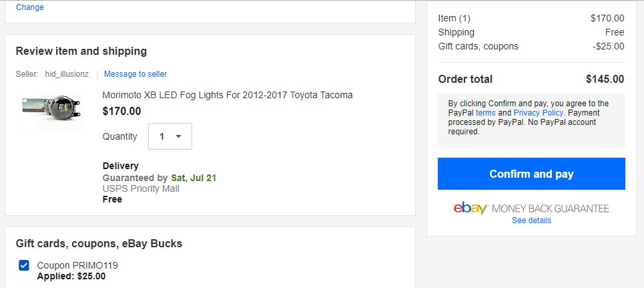Viewport: 644px width, 288px height.
Task: Click the Order total amount $145.00
Action: click(x=605, y=79)
